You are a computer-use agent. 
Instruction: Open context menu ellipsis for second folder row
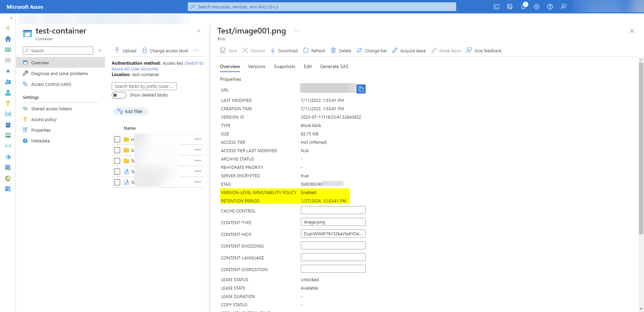pos(198,150)
